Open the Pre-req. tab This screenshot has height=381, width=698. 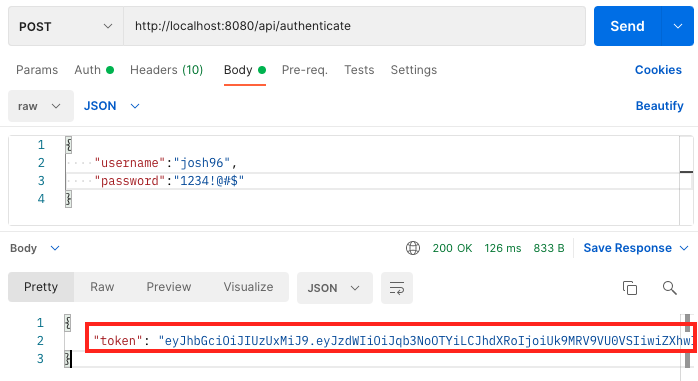[304, 70]
